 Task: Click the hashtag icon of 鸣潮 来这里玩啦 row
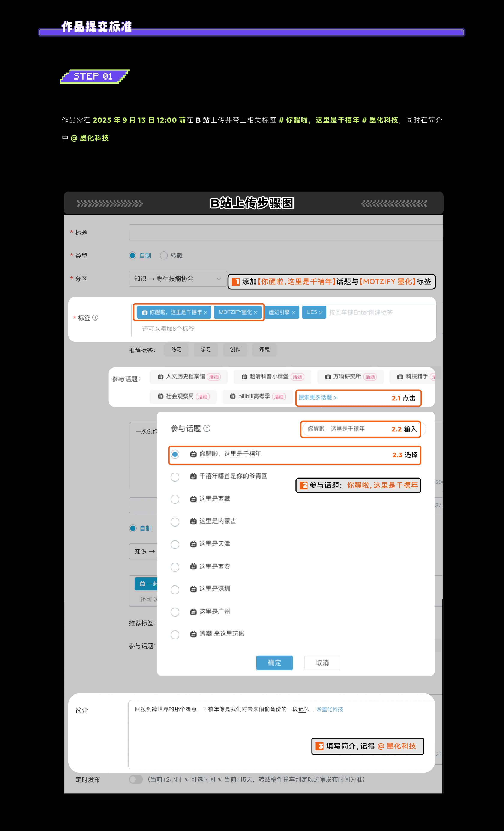point(193,634)
